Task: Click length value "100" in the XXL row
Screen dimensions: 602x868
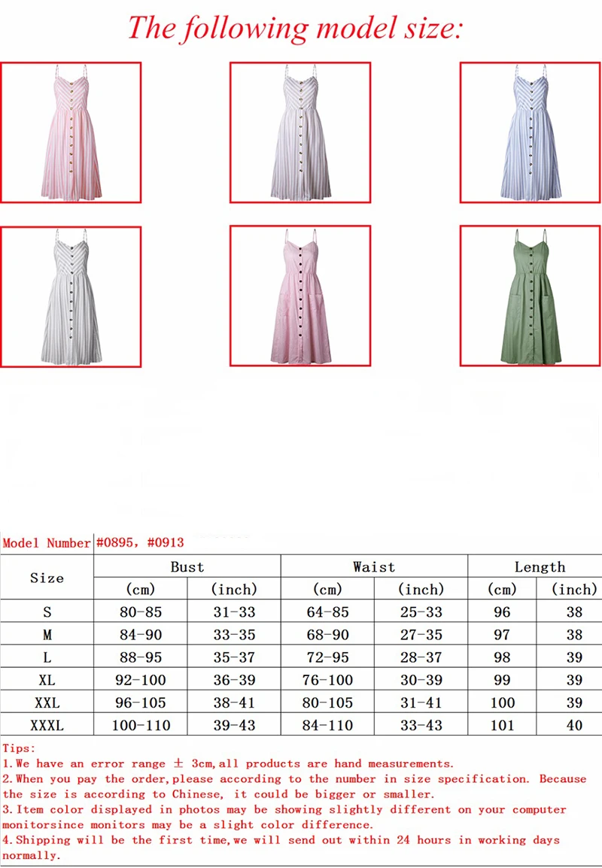Action: [503, 703]
